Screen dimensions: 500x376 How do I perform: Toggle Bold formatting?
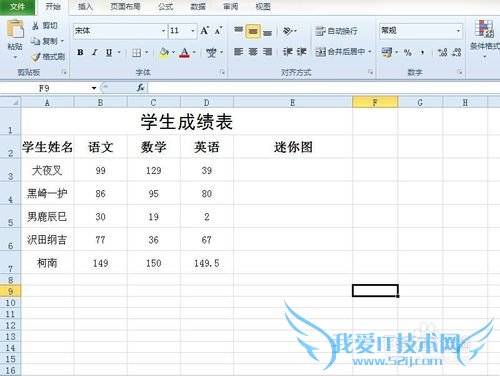[80, 52]
